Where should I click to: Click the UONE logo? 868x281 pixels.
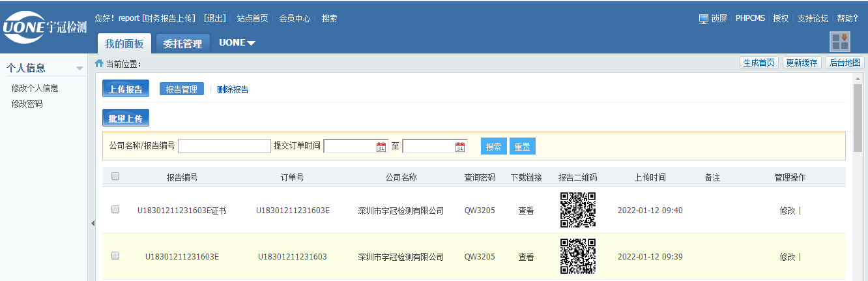(x=44, y=26)
